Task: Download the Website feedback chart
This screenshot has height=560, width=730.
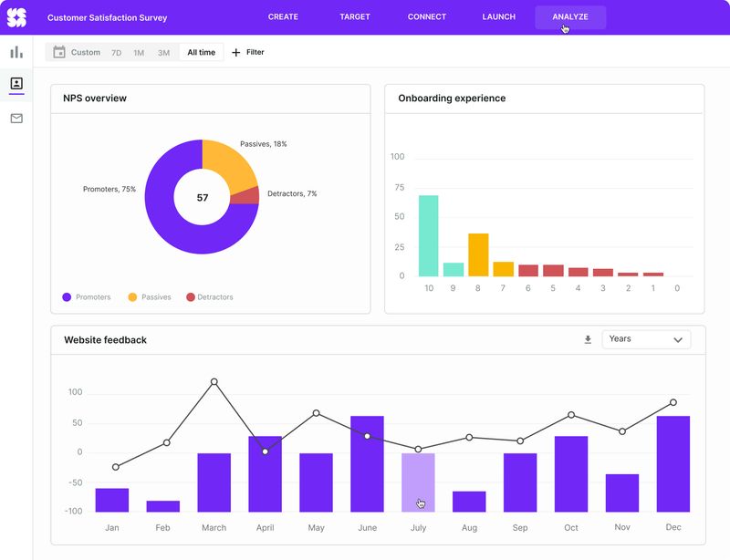Action: point(588,340)
